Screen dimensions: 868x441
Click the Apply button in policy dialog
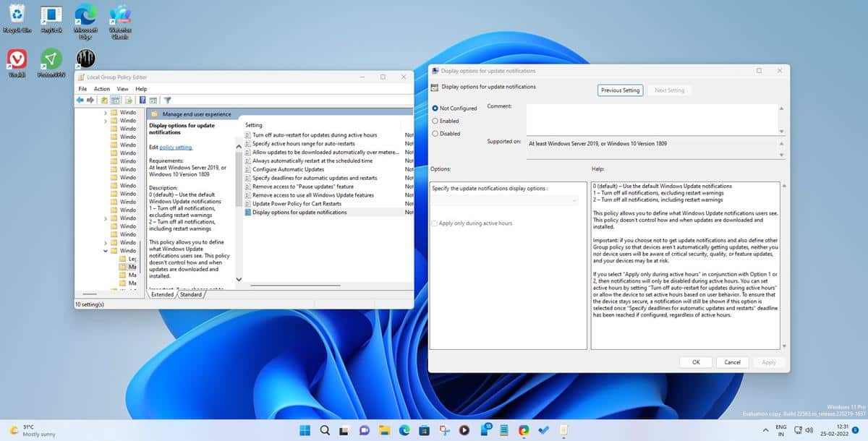click(x=769, y=362)
